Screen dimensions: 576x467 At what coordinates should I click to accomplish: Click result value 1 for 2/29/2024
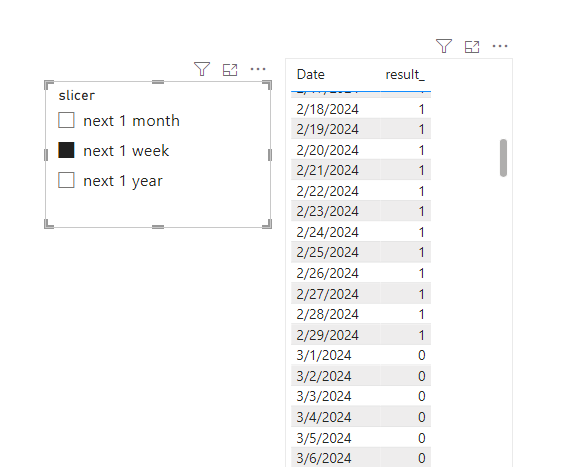pyautogui.click(x=422, y=335)
